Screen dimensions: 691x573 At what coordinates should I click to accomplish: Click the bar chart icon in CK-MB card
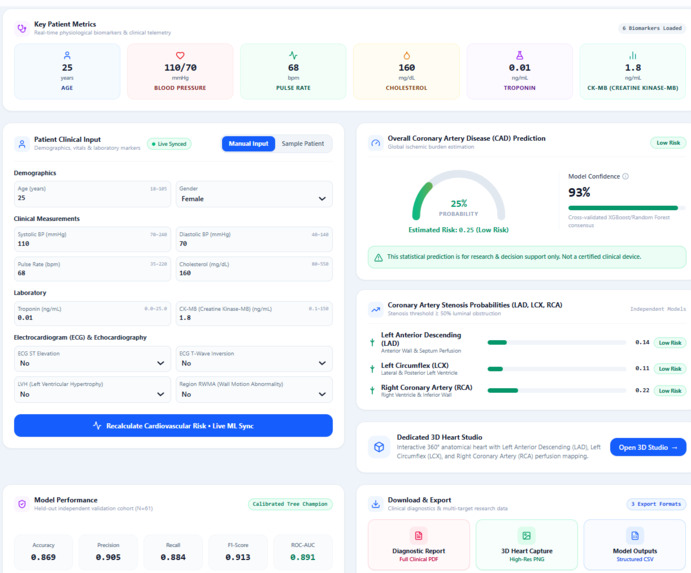pyautogui.click(x=633, y=55)
